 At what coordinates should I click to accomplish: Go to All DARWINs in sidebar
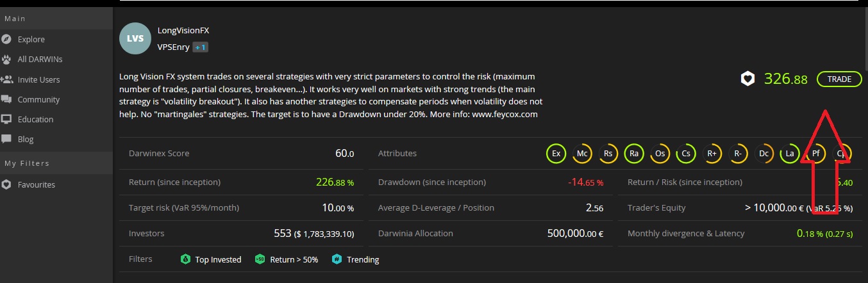coord(40,59)
